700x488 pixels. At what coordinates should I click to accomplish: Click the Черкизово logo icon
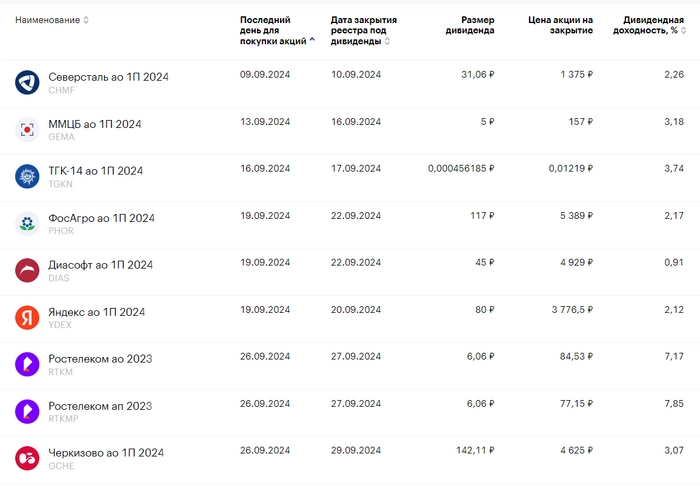point(27,458)
